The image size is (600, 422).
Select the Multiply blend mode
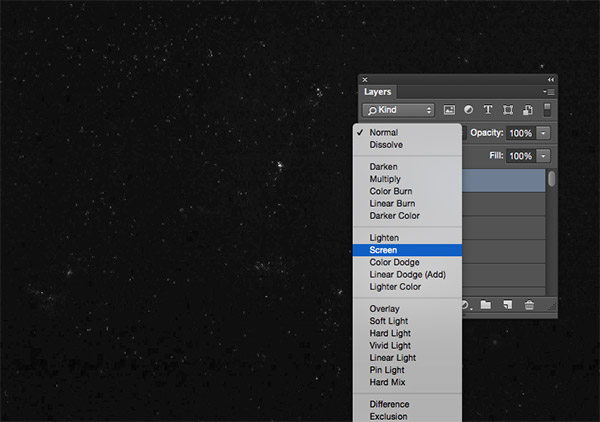[x=386, y=179]
